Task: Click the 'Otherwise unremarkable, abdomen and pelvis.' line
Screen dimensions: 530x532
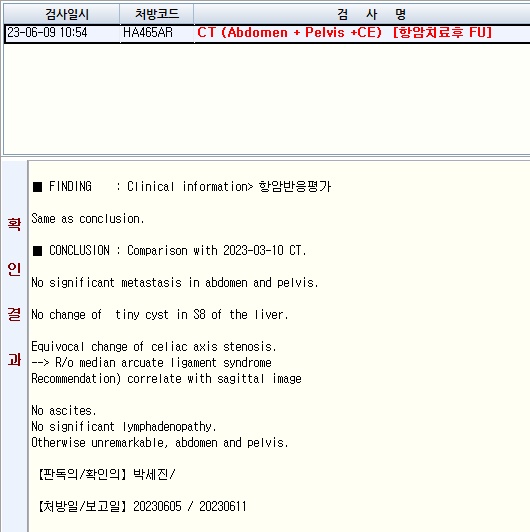Action: [x=160, y=442]
